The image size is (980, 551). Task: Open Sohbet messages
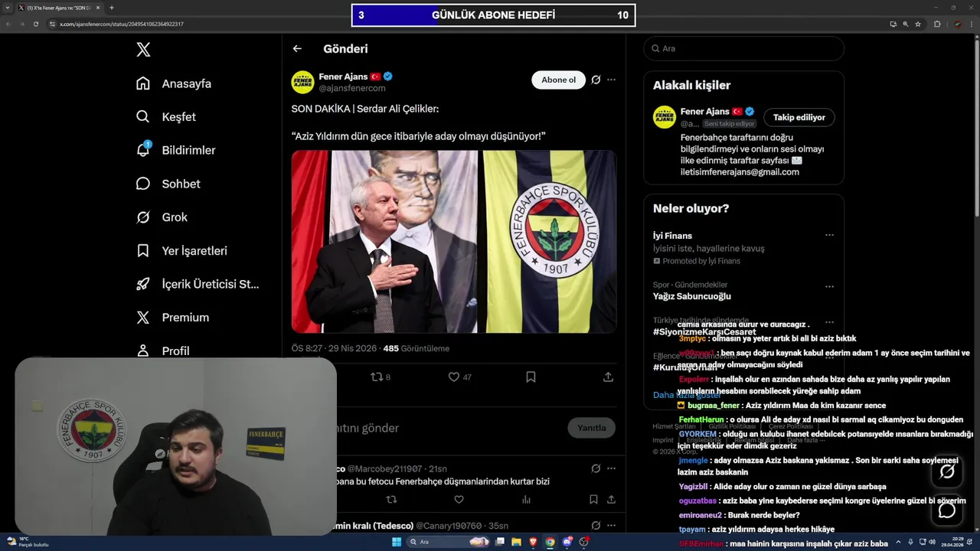pyautogui.click(x=168, y=184)
